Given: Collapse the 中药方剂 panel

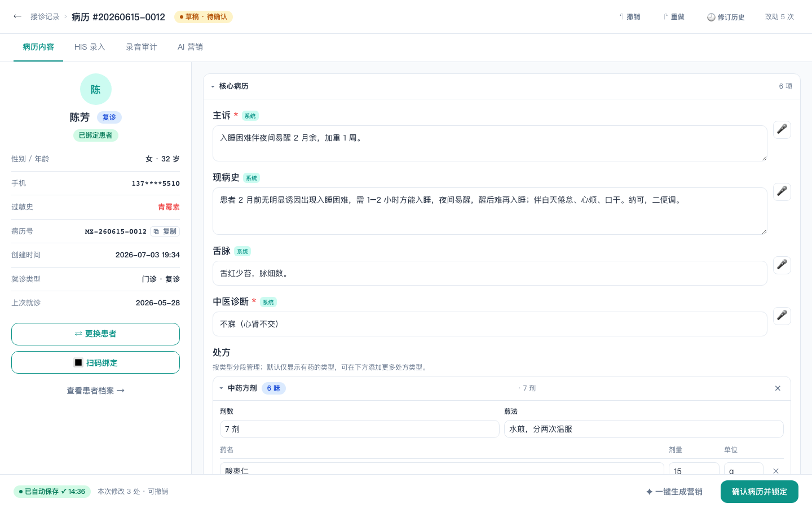Looking at the screenshot, I should [x=221, y=388].
